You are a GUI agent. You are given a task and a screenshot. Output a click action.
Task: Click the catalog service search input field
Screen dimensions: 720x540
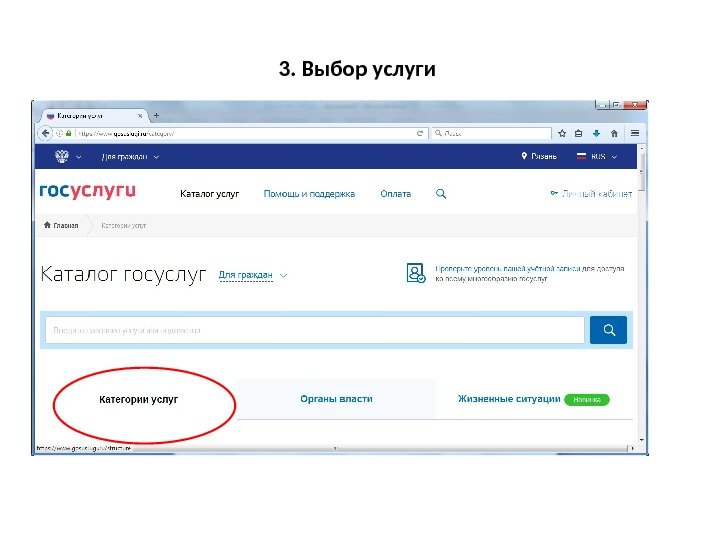coord(315,330)
